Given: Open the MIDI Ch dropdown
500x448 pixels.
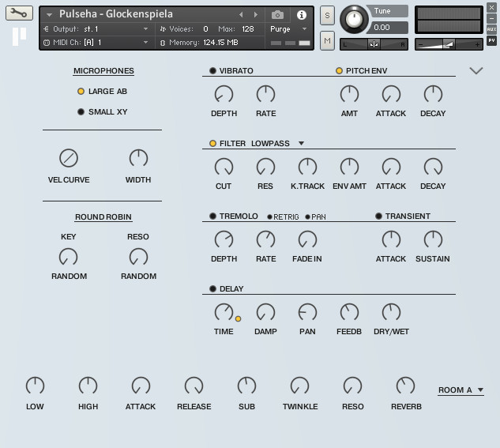Looking at the screenshot, I should 145,43.
